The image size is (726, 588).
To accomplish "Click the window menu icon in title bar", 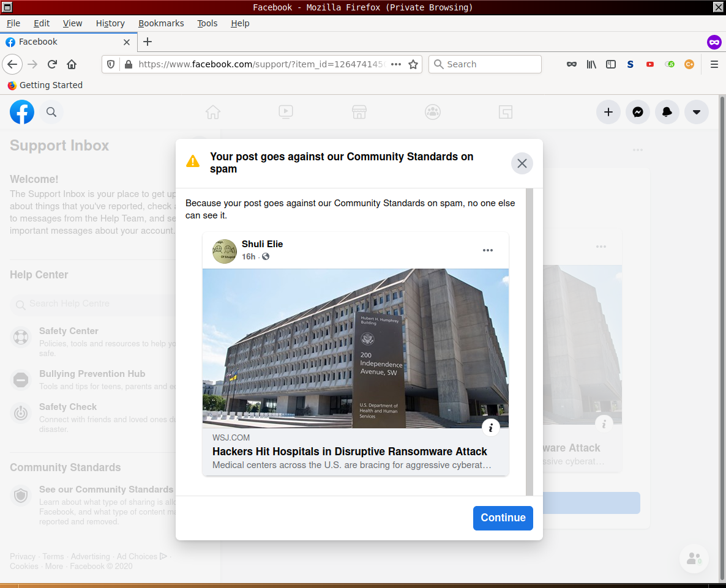I will (7, 7).
